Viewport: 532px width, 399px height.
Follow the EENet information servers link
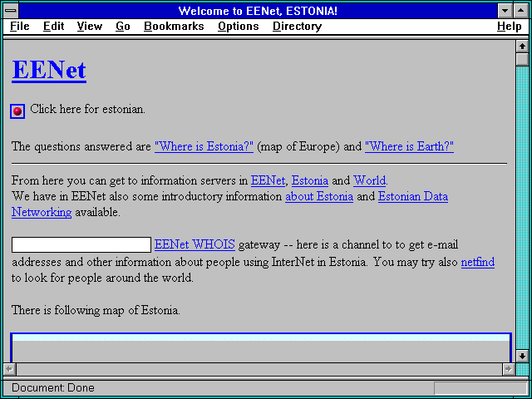268,180
